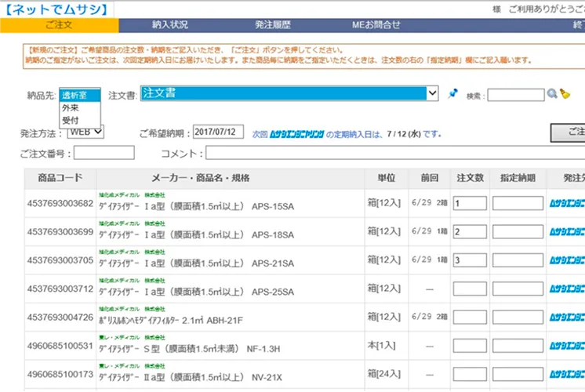Click the Musashi Engineering logo in delivery notice

[297, 134]
